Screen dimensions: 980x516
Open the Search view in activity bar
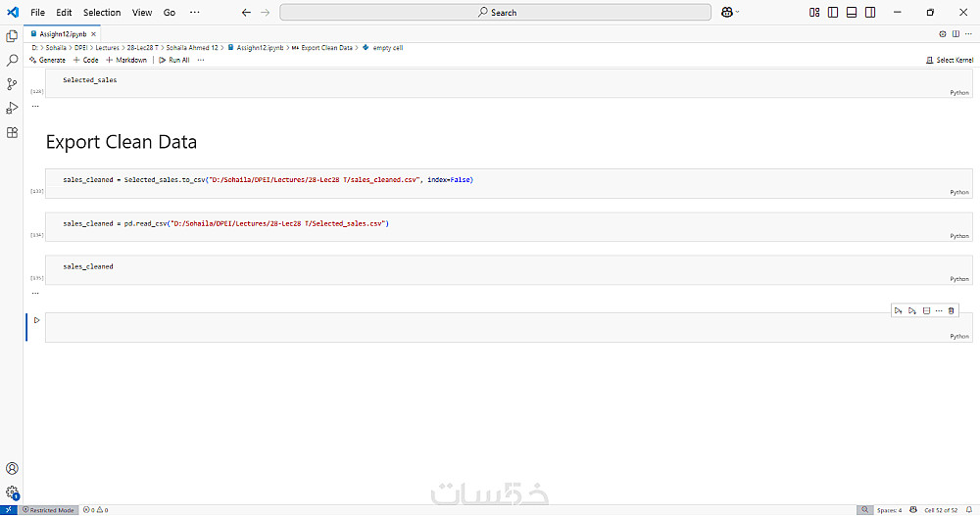[12, 60]
